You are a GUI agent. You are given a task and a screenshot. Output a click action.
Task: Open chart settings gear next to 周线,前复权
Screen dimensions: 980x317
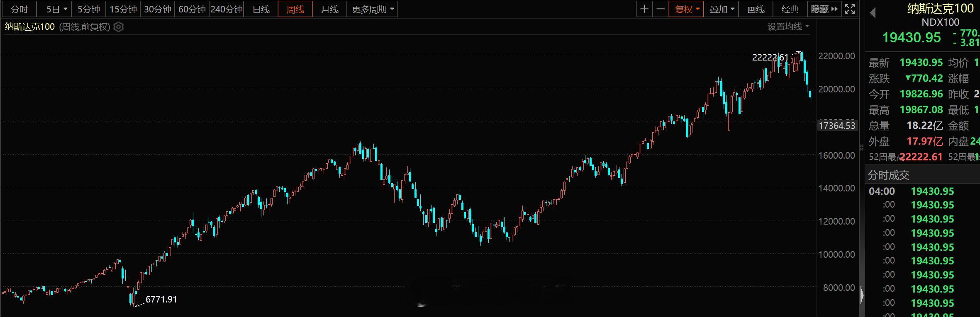(119, 27)
